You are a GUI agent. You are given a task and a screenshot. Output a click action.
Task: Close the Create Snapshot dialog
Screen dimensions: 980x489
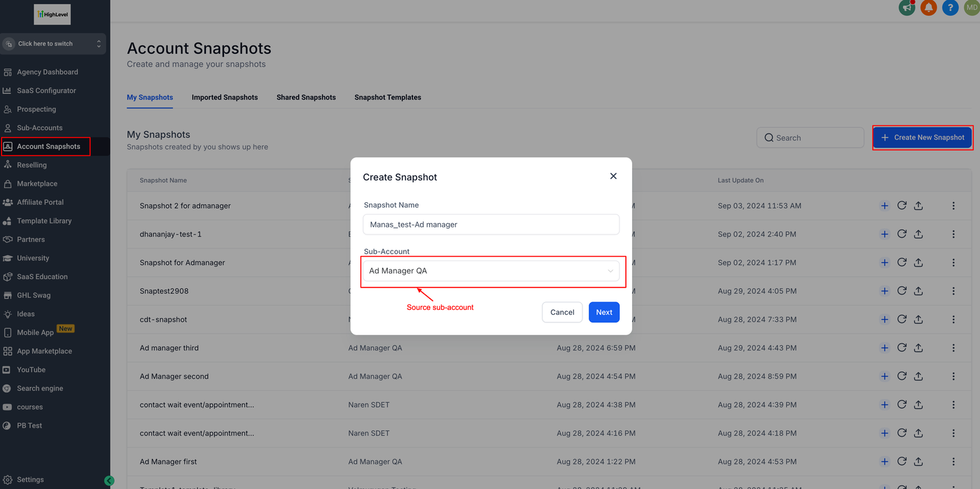[613, 176]
